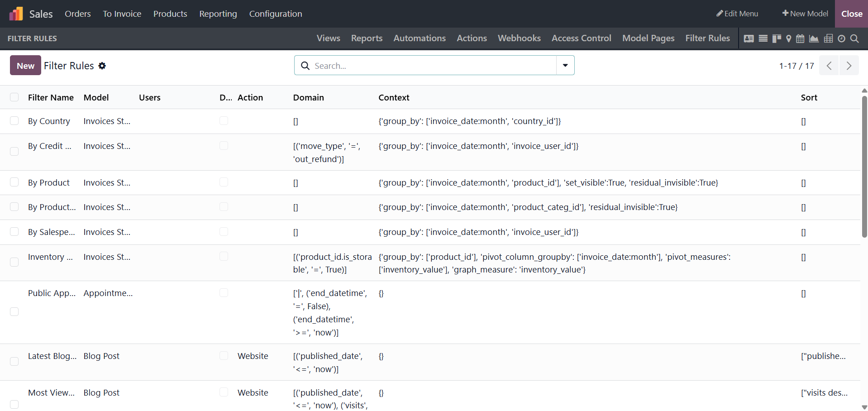Screen dimensions: 868x411
Task: Expand the search options dropdown arrow
Action: pyautogui.click(x=565, y=65)
